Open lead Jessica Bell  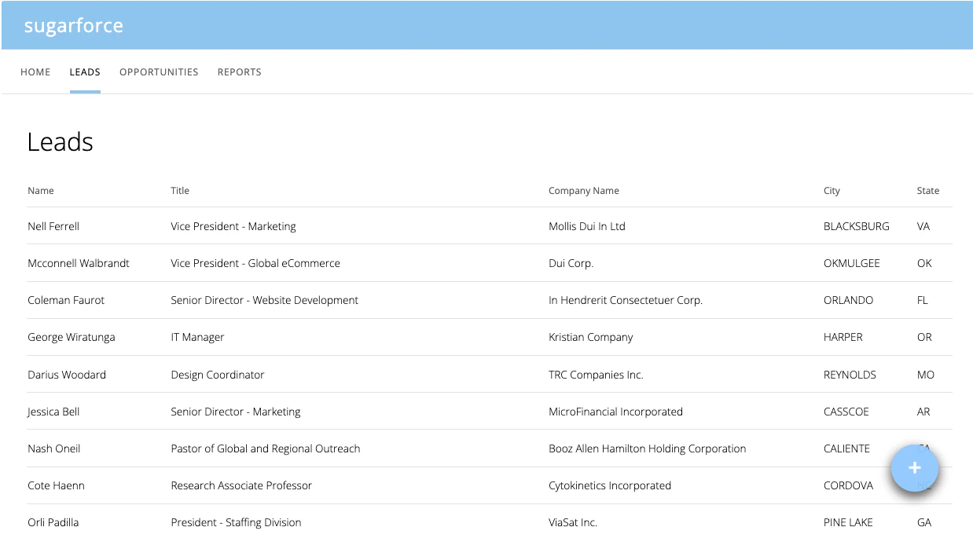[x=53, y=412]
